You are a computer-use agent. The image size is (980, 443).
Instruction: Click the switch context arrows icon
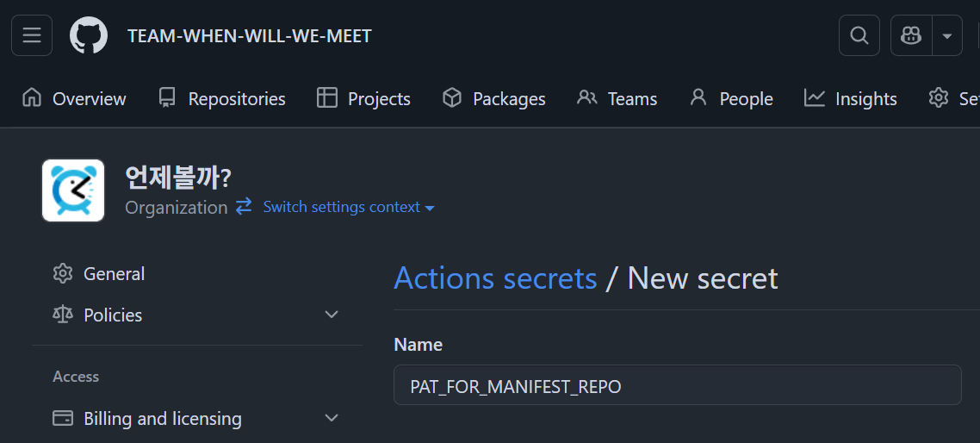coord(244,207)
